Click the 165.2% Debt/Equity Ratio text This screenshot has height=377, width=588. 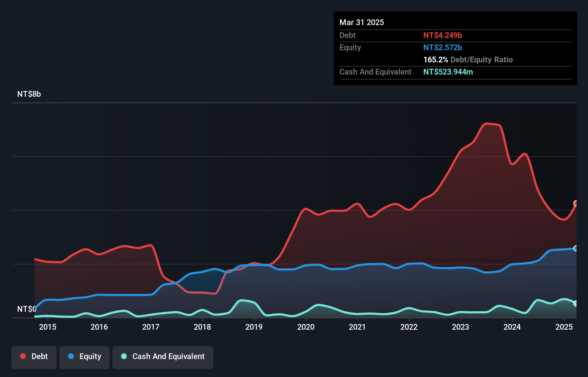(x=468, y=59)
